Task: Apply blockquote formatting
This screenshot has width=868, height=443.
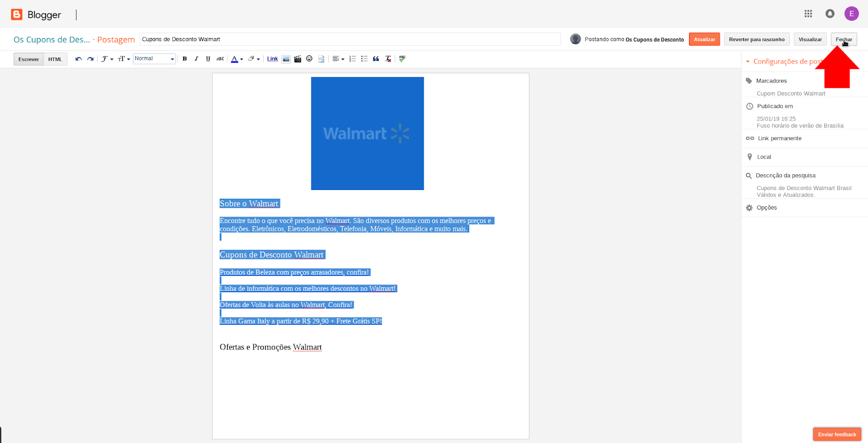Action: coord(376,59)
